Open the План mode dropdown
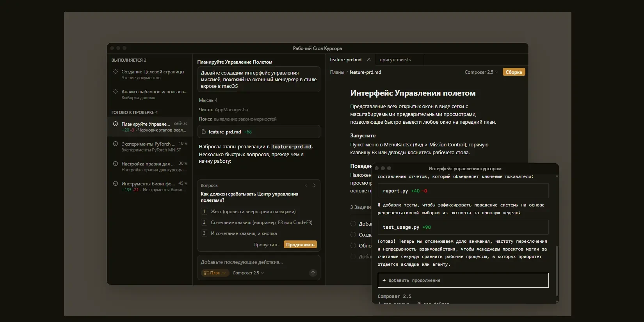This screenshot has width=644, height=322. pyautogui.click(x=215, y=273)
